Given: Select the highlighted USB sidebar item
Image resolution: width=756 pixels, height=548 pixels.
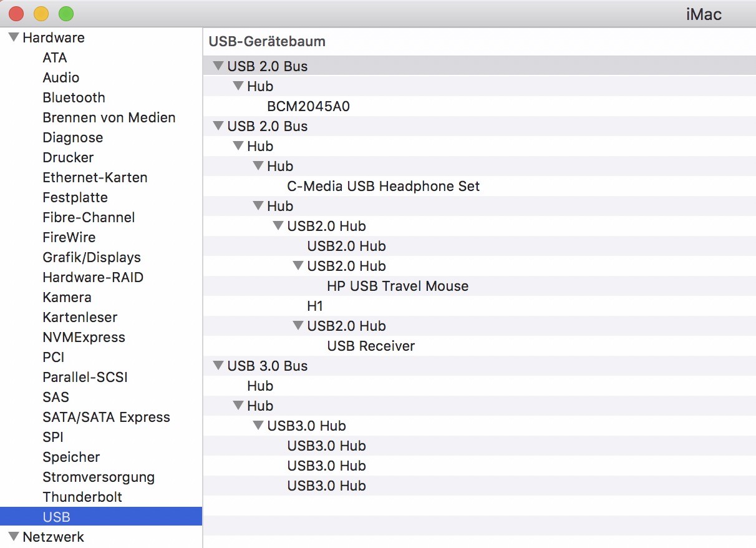Looking at the screenshot, I should coord(56,517).
